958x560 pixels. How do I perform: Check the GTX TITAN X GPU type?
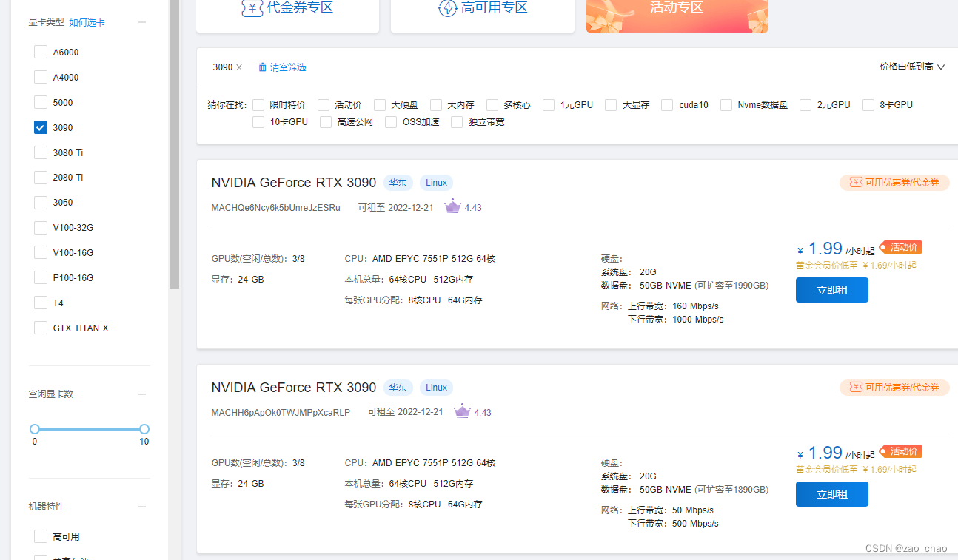[x=41, y=328]
